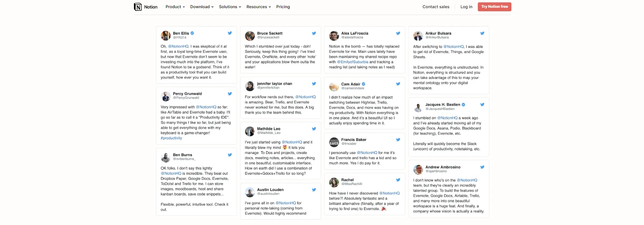Go to the Pricing page
Viewport: 644px width, 225px height.
click(x=283, y=7)
